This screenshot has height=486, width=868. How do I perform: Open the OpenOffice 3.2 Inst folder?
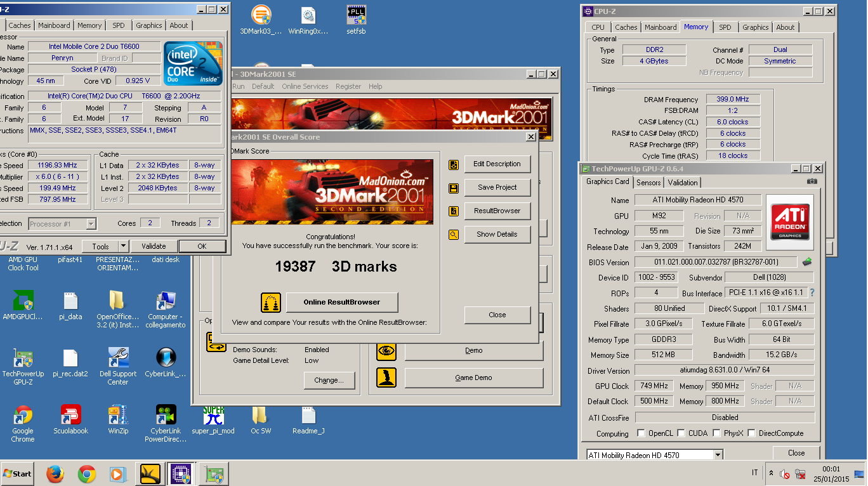click(x=117, y=309)
